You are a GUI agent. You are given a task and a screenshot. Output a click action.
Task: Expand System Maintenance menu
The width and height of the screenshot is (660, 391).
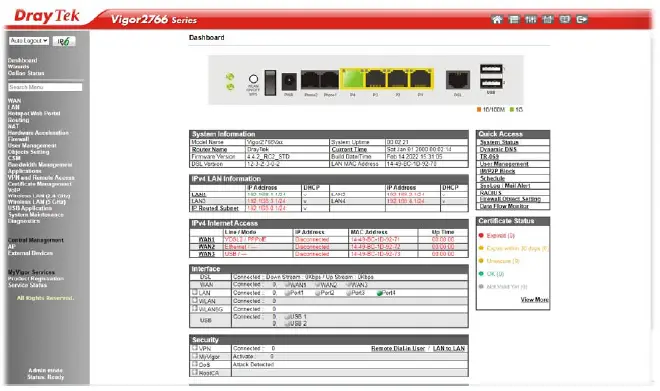tap(36, 215)
